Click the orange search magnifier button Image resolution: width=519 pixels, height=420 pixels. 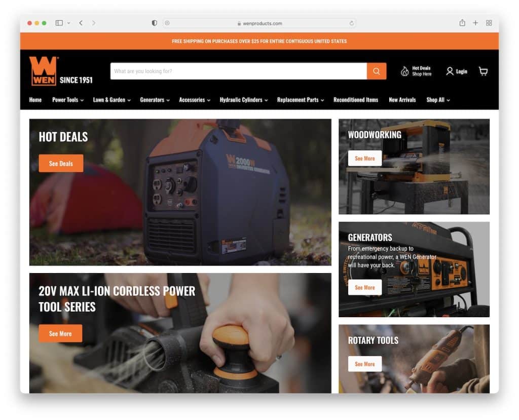tap(377, 71)
